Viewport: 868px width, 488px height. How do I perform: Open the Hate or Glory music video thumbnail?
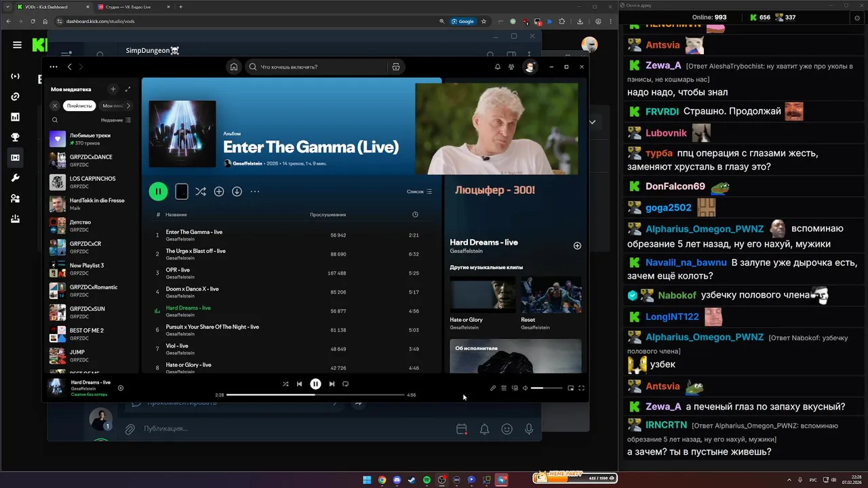point(482,296)
